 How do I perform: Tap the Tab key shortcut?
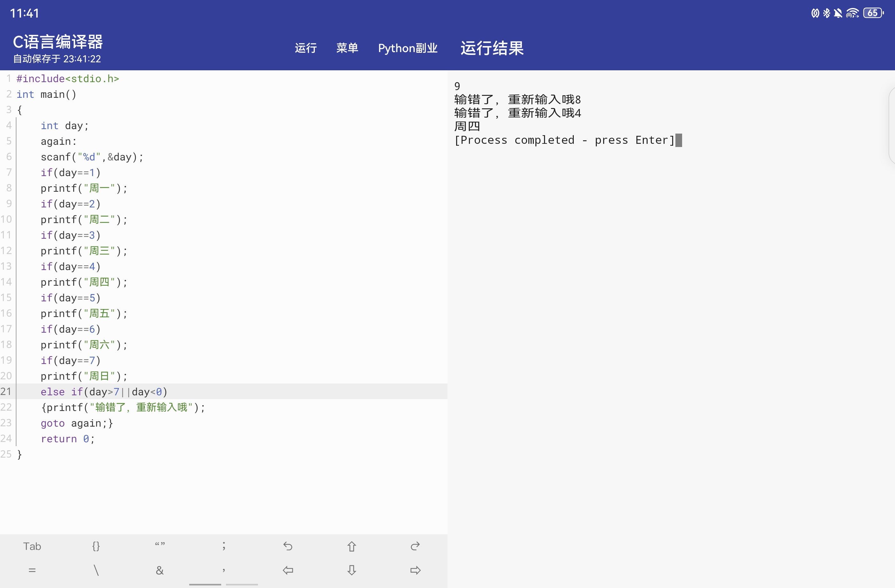(32, 546)
